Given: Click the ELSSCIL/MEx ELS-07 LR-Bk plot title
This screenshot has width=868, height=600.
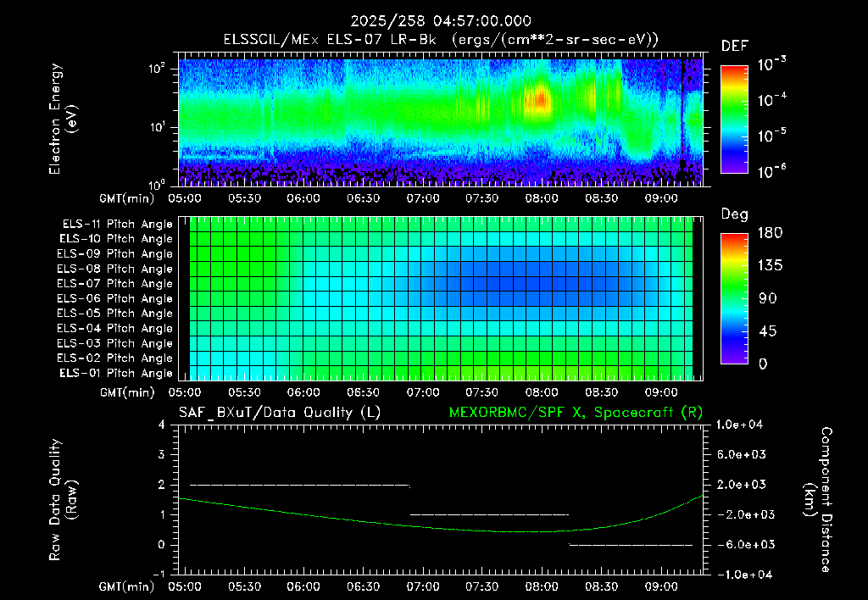Looking at the screenshot, I should 441,40.
